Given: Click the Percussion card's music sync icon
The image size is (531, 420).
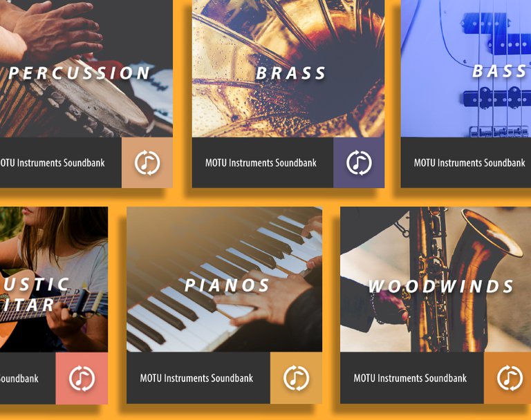Looking at the screenshot, I should pos(147,163).
